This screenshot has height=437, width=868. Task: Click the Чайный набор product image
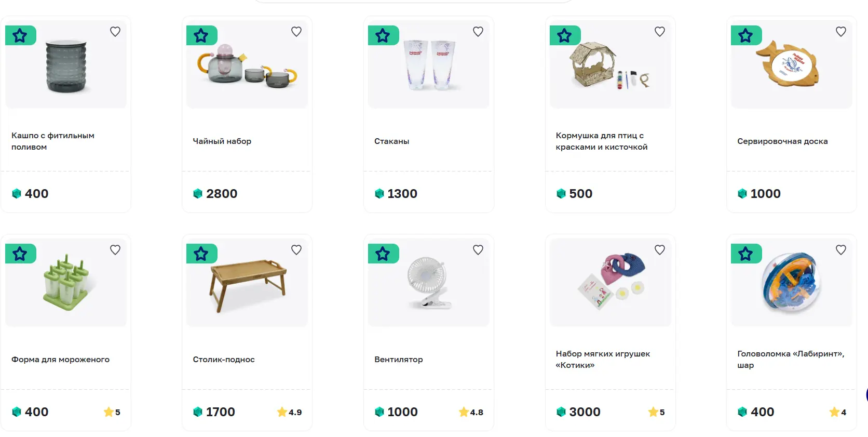[247, 64]
